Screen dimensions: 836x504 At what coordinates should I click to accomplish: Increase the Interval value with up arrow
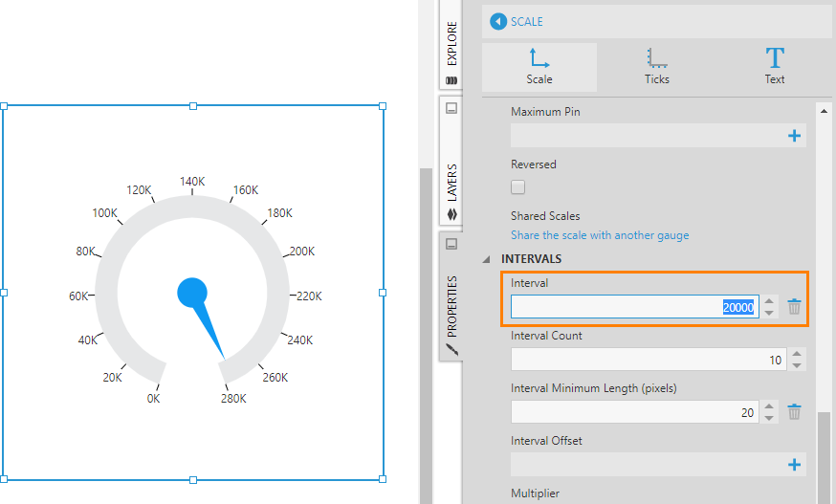coord(770,301)
